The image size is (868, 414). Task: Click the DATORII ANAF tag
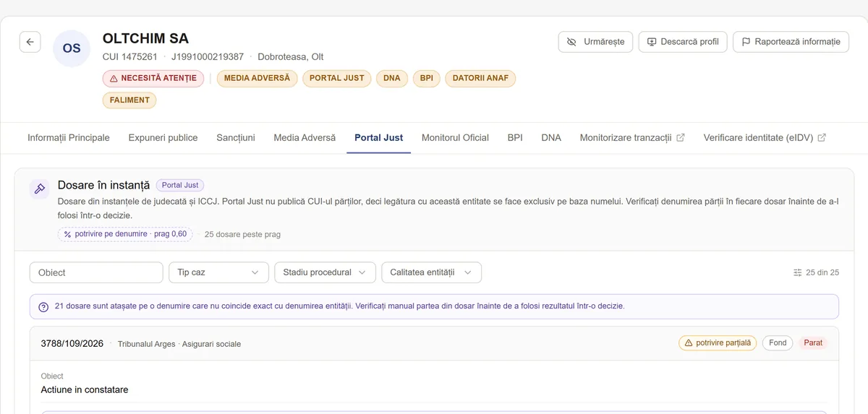point(481,78)
